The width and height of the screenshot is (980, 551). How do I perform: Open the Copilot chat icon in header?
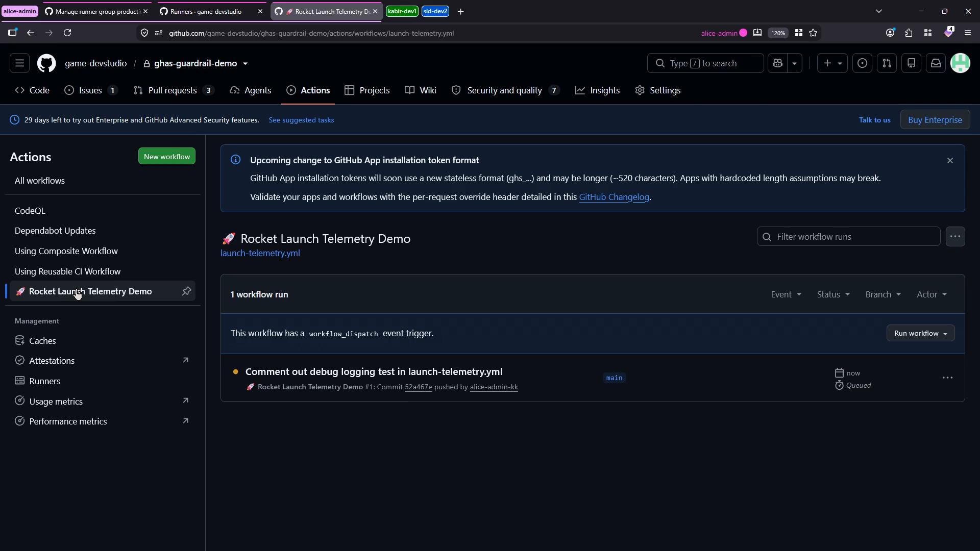click(777, 63)
